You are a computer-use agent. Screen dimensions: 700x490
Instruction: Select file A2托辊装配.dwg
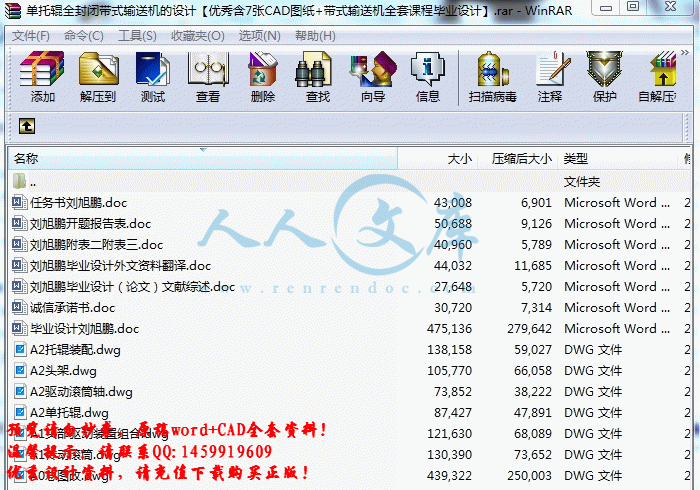click(x=350, y=349)
